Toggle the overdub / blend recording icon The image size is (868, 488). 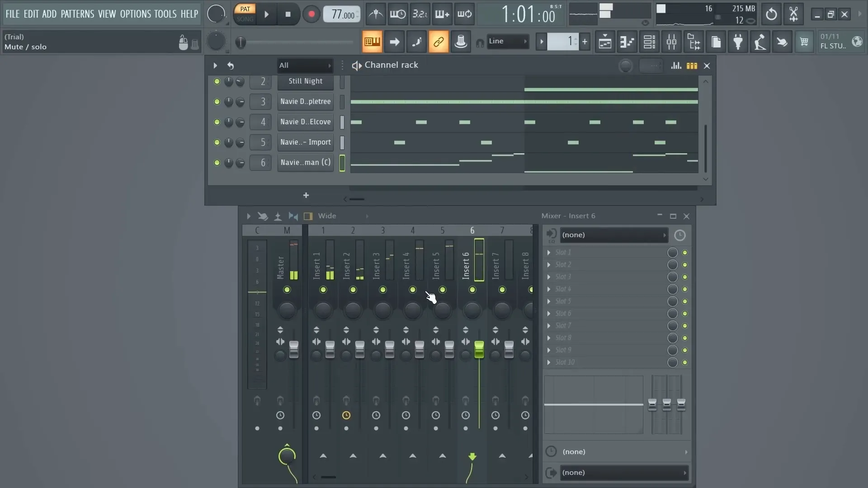[442, 14]
